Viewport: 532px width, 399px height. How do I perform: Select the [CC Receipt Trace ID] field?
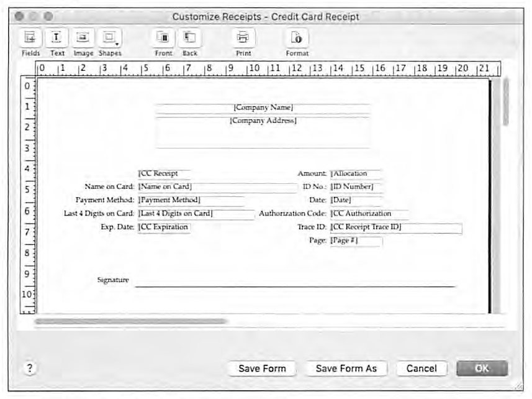pyautogui.click(x=396, y=228)
